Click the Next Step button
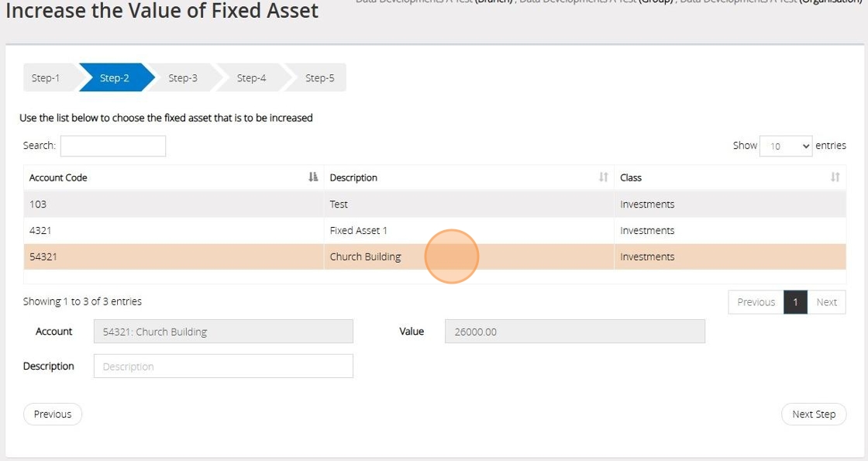 [x=813, y=414]
